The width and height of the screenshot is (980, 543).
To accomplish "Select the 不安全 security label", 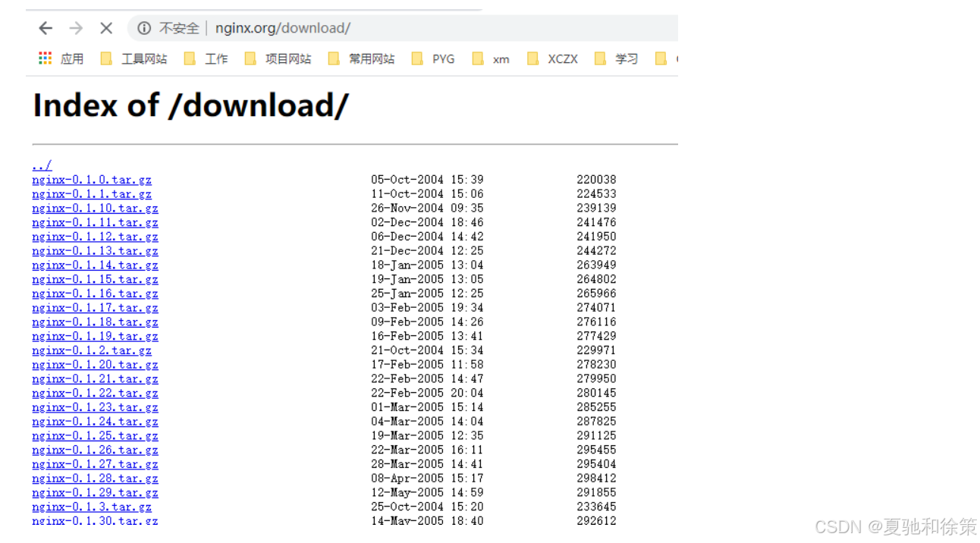I will (179, 28).
